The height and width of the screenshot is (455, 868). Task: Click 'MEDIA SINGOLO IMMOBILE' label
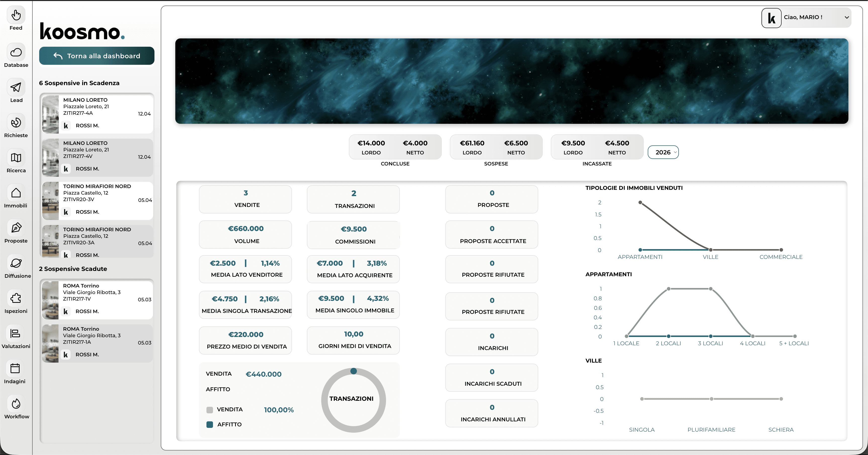(355, 311)
